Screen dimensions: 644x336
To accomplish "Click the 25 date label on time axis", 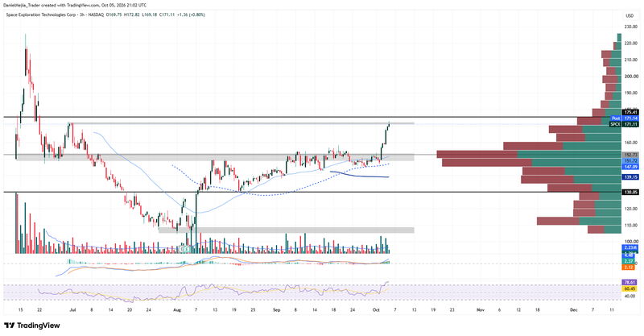I will coord(253,310).
